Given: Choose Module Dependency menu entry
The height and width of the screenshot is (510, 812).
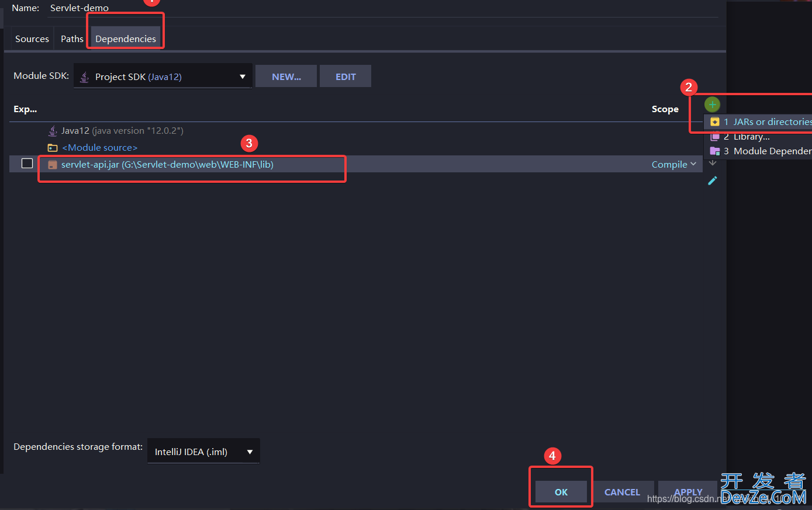Looking at the screenshot, I should click(x=758, y=151).
